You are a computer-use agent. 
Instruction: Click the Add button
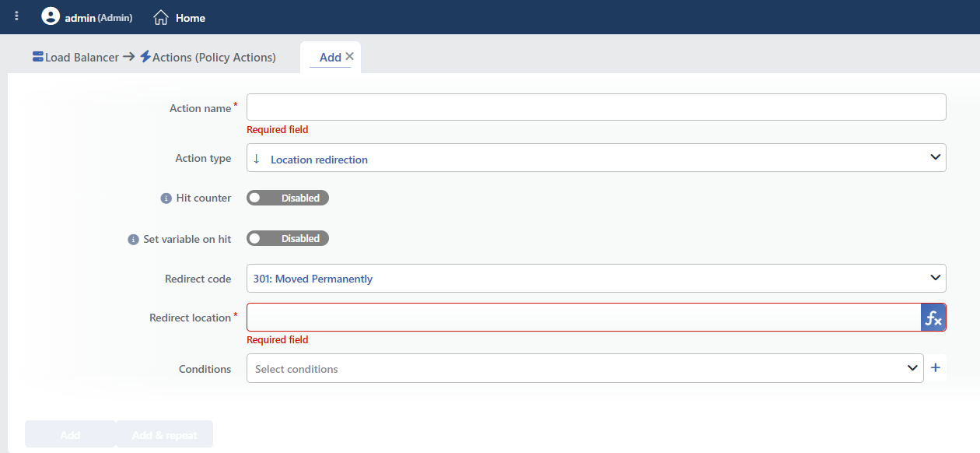point(70,434)
